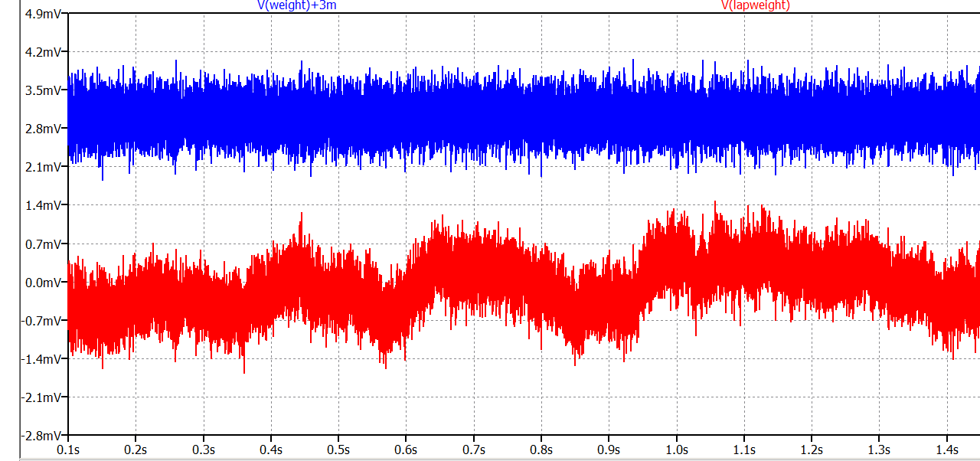Click the 0.9s time axis label
This screenshot has height=461, width=980.
(609, 449)
